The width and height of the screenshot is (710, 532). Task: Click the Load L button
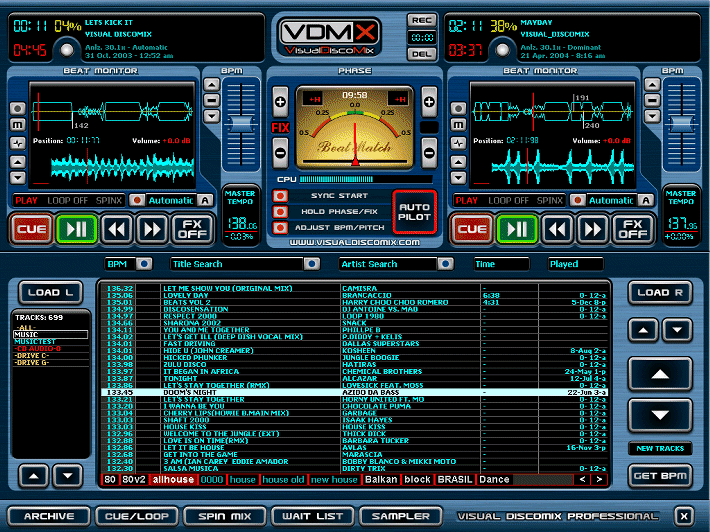(49, 293)
